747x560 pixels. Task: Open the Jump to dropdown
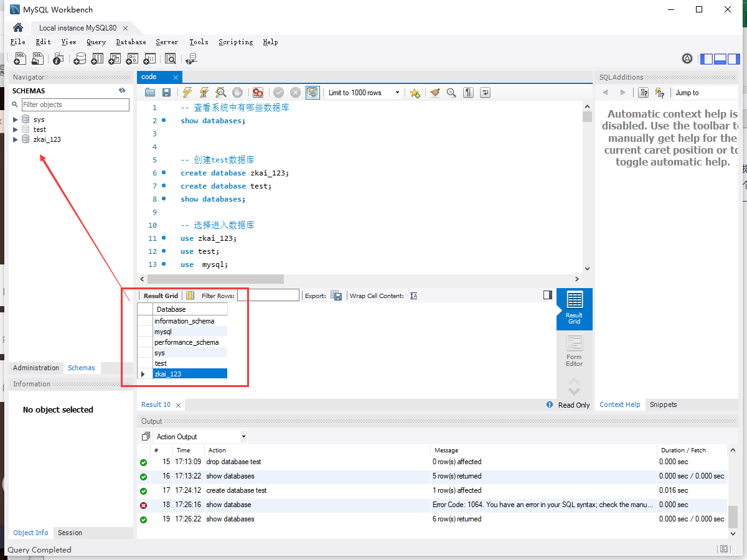pos(705,93)
